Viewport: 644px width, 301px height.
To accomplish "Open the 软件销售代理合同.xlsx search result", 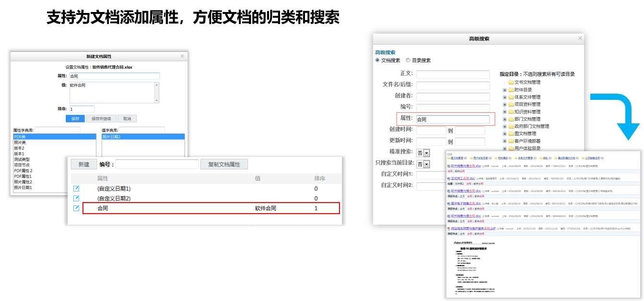I will (x=466, y=166).
